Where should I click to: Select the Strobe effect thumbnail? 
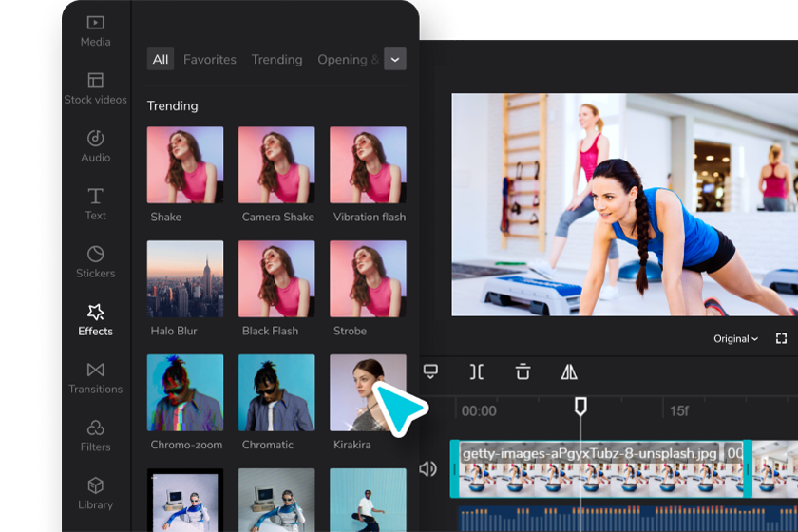click(x=368, y=279)
